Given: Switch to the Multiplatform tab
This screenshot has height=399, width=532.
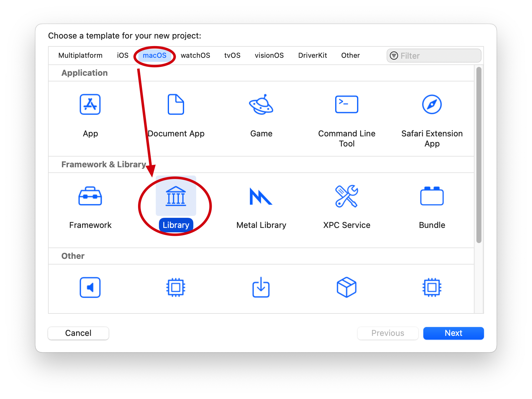Looking at the screenshot, I should [80, 56].
